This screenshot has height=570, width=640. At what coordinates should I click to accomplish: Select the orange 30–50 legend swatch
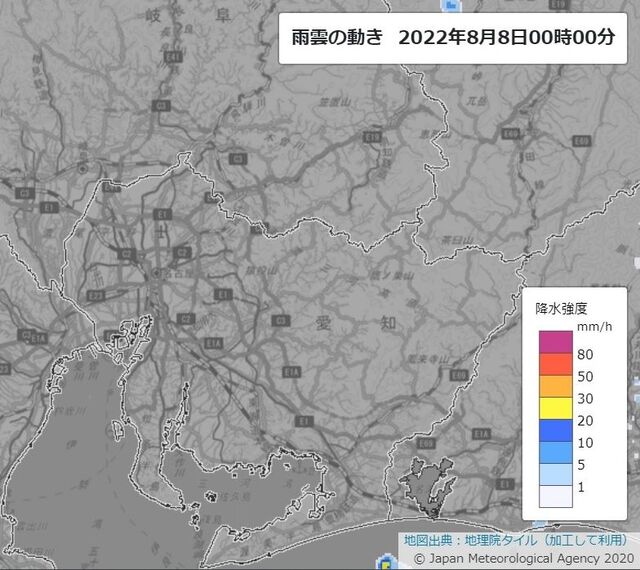[x=556, y=386]
